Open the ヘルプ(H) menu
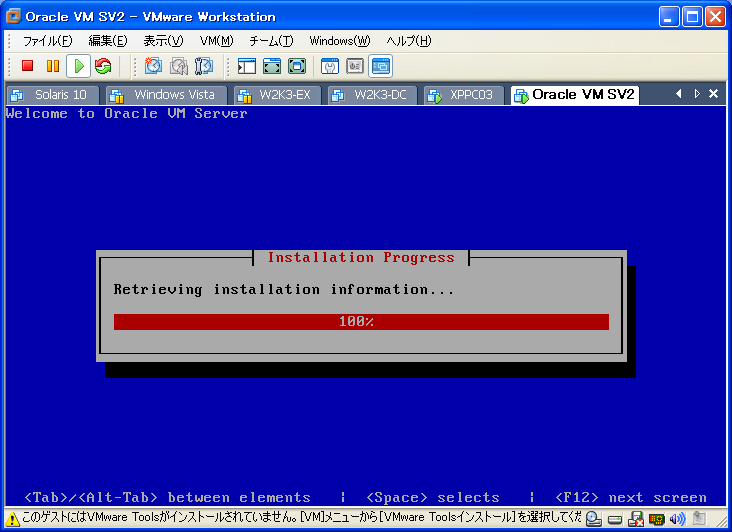 409,41
